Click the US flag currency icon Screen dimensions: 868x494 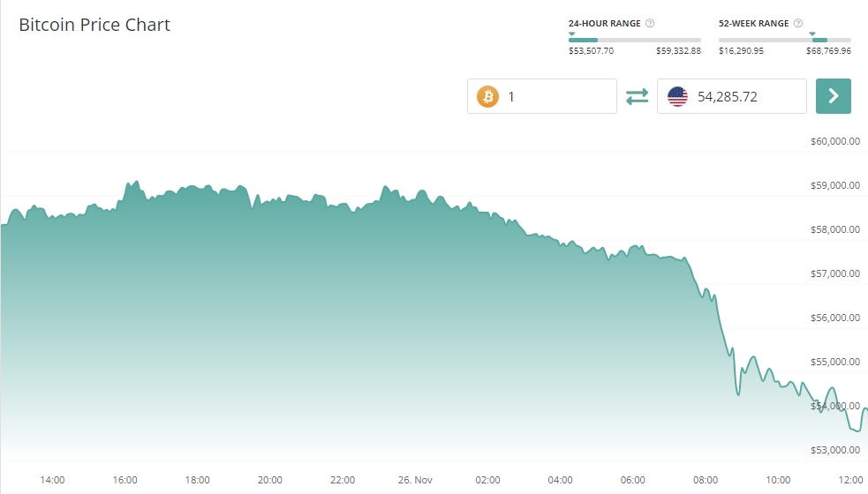(677, 96)
